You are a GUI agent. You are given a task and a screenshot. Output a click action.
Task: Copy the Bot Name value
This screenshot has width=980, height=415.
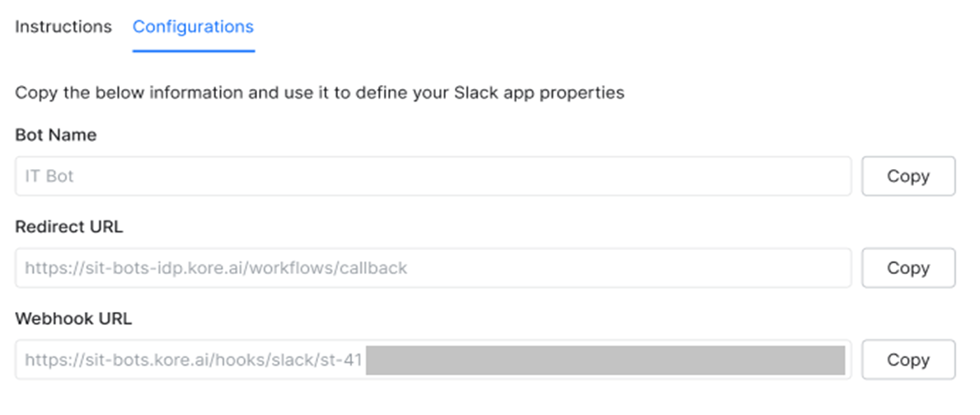point(907,177)
